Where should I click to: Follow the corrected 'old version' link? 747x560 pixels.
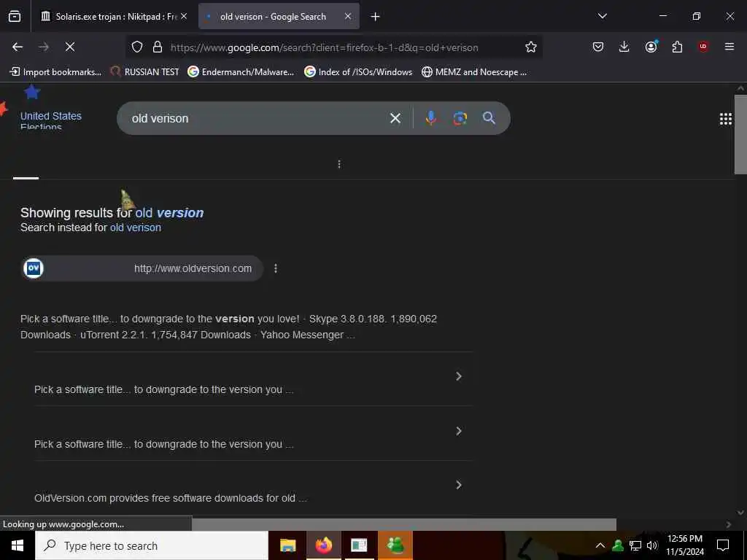tap(169, 213)
